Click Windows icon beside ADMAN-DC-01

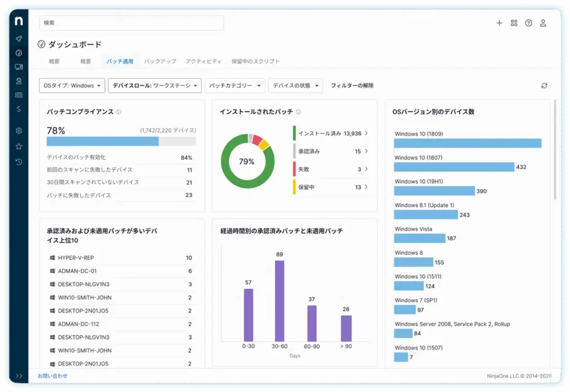(x=52, y=271)
